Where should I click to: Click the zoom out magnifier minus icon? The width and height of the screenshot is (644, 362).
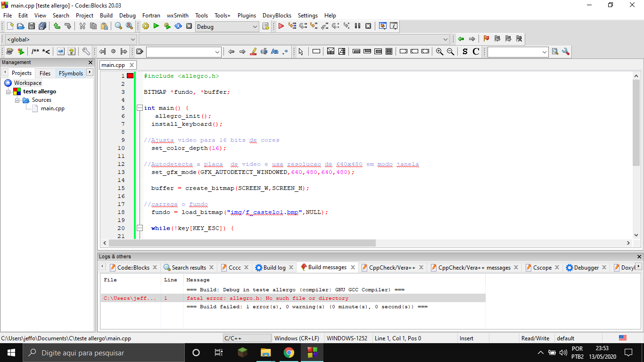pos(450,52)
